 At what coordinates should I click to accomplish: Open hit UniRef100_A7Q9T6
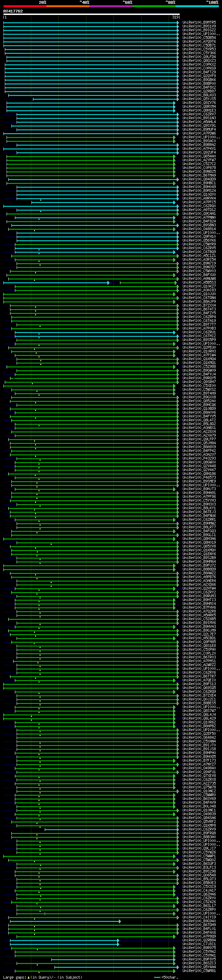tap(199, 41)
